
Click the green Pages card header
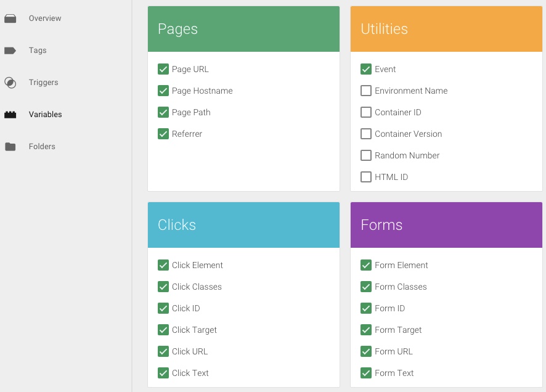244,29
